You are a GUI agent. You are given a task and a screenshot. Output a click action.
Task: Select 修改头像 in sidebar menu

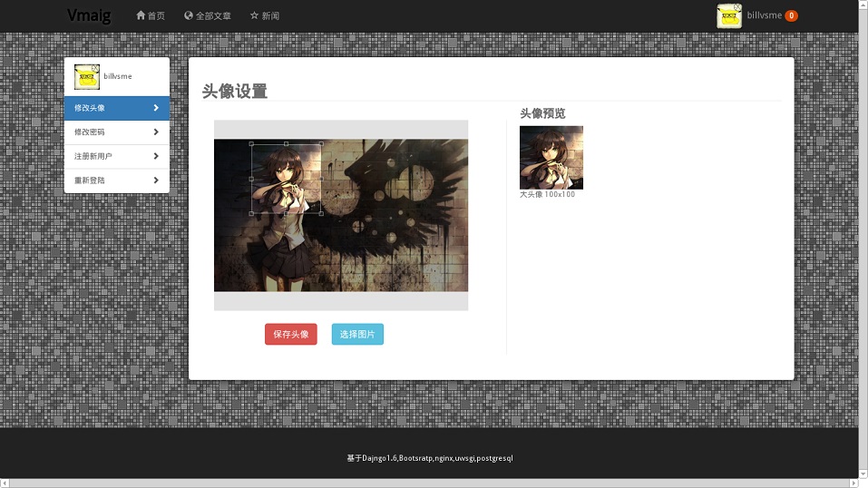tap(117, 108)
